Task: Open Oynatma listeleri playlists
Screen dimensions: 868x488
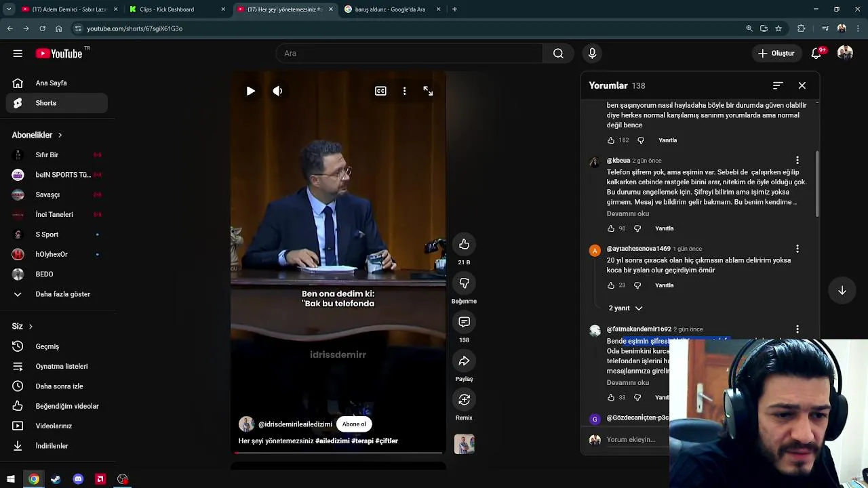Action: coord(57,366)
